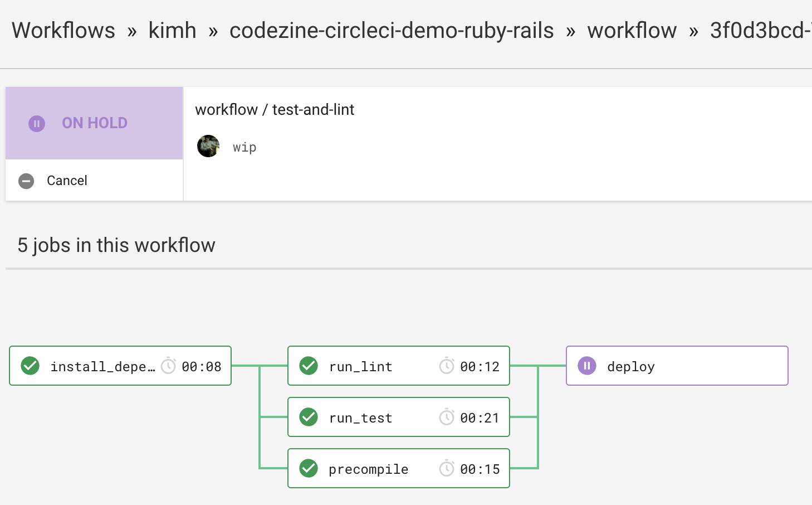812x505 pixels.
Task: Click the clock icon on run_lint job
Action: click(x=447, y=366)
